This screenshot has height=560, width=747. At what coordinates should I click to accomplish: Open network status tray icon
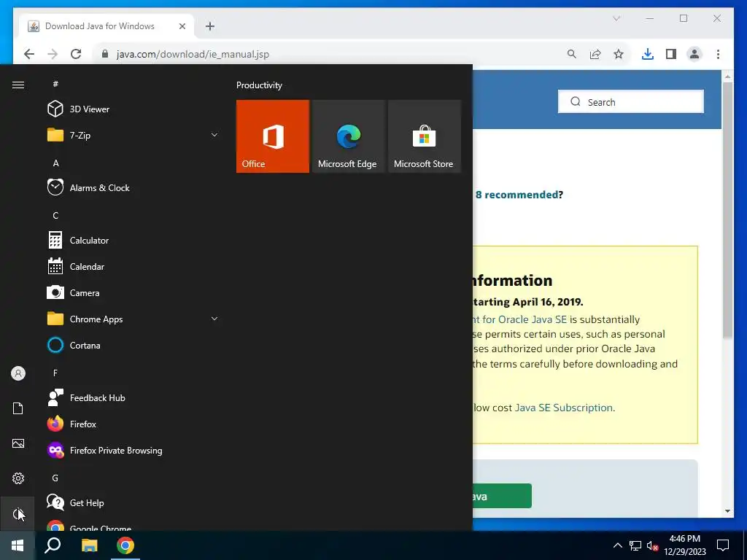coord(635,545)
